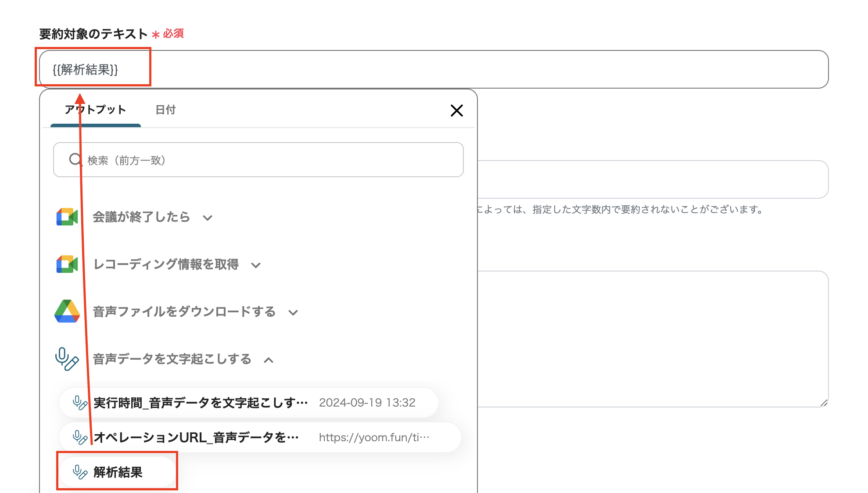Click the microphone icon on the 実行時間 output item

point(80,402)
